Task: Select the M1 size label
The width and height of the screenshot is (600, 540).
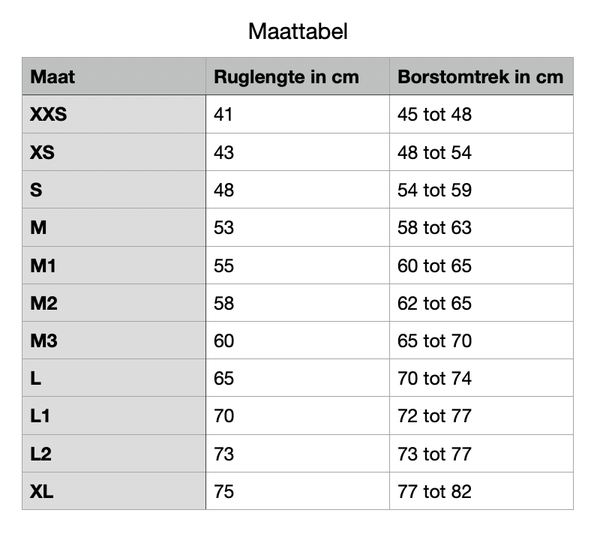Action: 43,266
